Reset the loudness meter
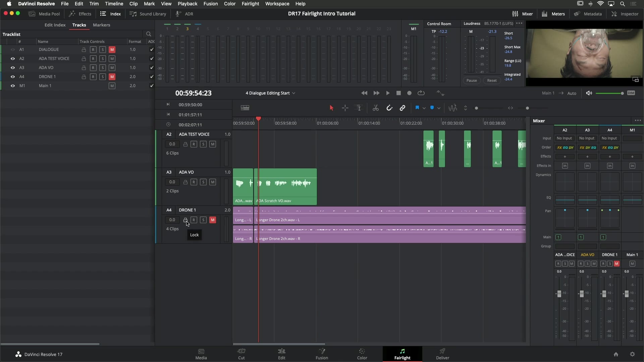This screenshot has width=644, height=362. tap(492, 80)
